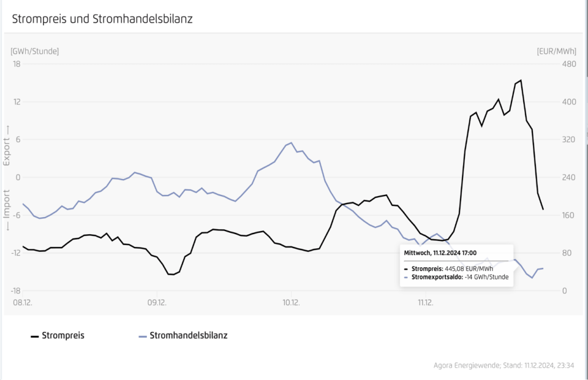The image size is (588, 380).
Task: Jump to the 10.12. x-axis date
Action: (291, 302)
